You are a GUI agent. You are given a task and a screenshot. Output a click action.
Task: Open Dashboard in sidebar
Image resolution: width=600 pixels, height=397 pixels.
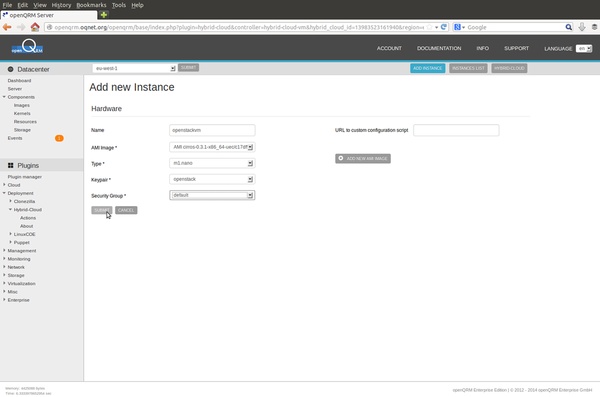19,80
